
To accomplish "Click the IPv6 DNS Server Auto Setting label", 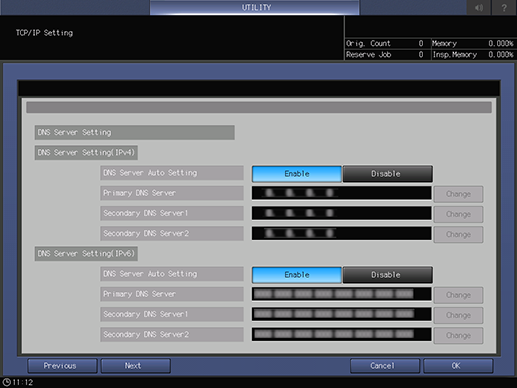I will (x=172, y=274).
